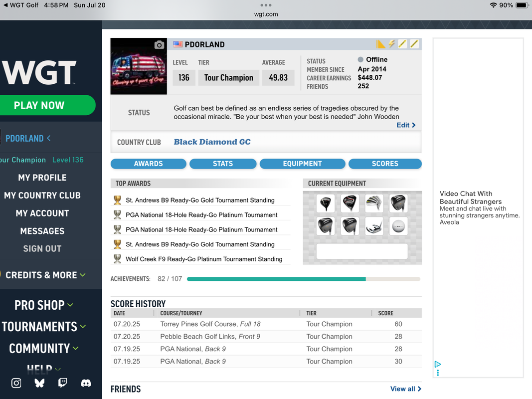This screenshot has height=399, width=532.
Task: Click career earnings $448.07 value
Action: (x=370, y=77)
